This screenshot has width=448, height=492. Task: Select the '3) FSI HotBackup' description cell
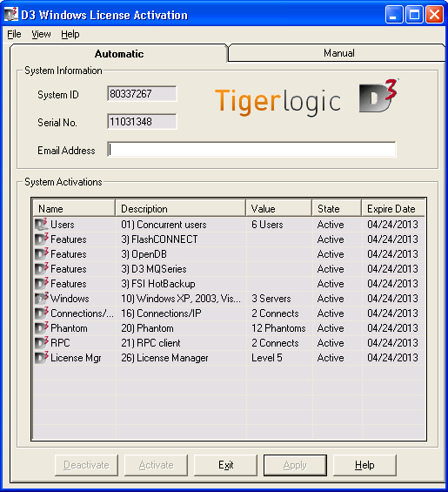[181, 283]
